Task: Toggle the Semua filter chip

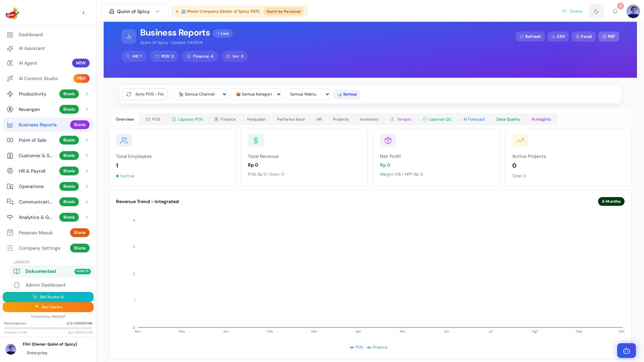Action: 347,94
